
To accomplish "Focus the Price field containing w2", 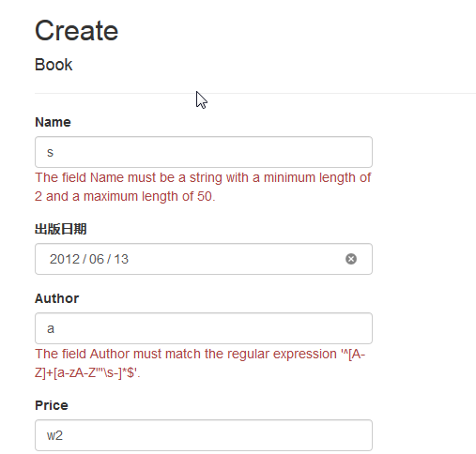I will pos(204,435).
